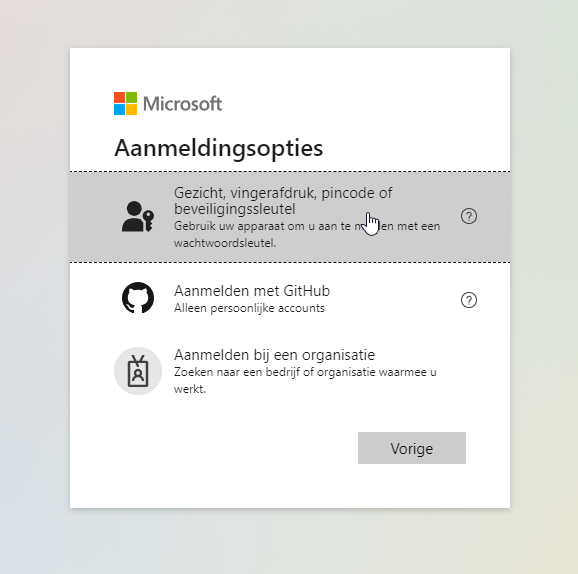Click the word "wachtwoordsleutel" in the passkey row
Viewport: 578px width, 574px height.
(224, 243)
